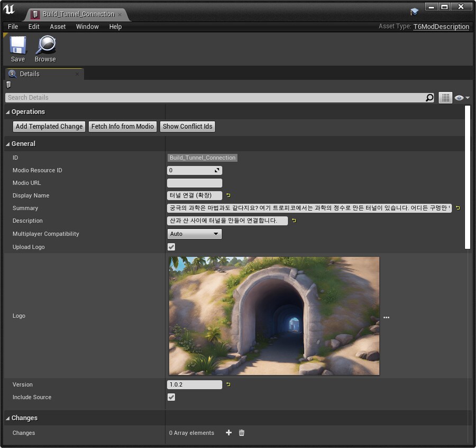Open Multiplayer Compatibility Auto dropdown

click(x=194, y=234)
